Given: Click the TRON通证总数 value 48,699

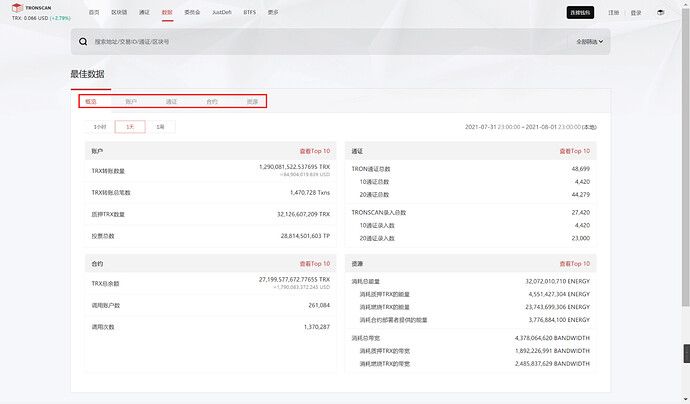Looking at the screenshot, I should [x=581, y=169].
